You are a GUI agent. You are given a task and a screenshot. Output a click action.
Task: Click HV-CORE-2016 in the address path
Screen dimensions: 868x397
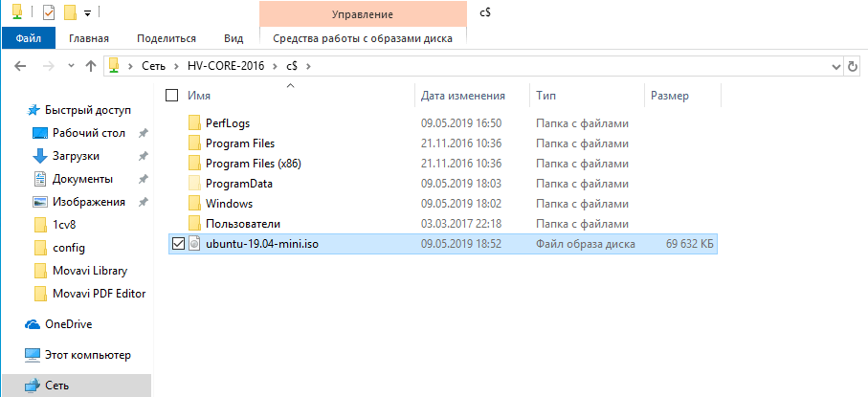coord(225,66)
